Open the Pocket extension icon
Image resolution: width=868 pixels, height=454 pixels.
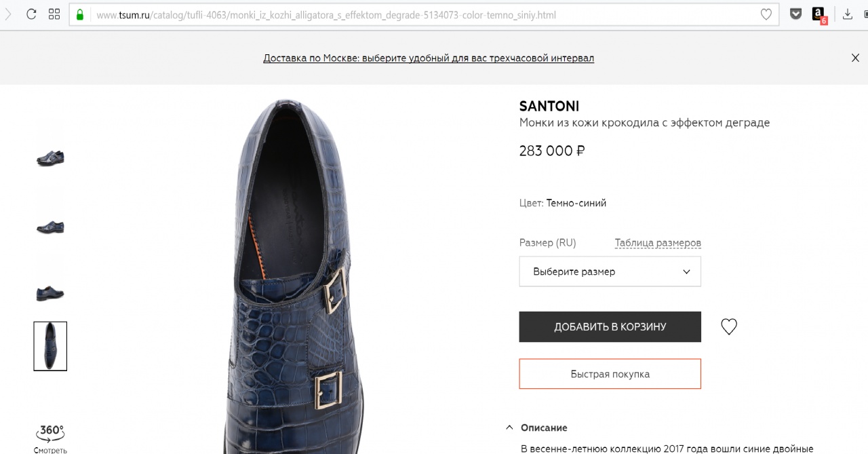click(x=796, y=14)
